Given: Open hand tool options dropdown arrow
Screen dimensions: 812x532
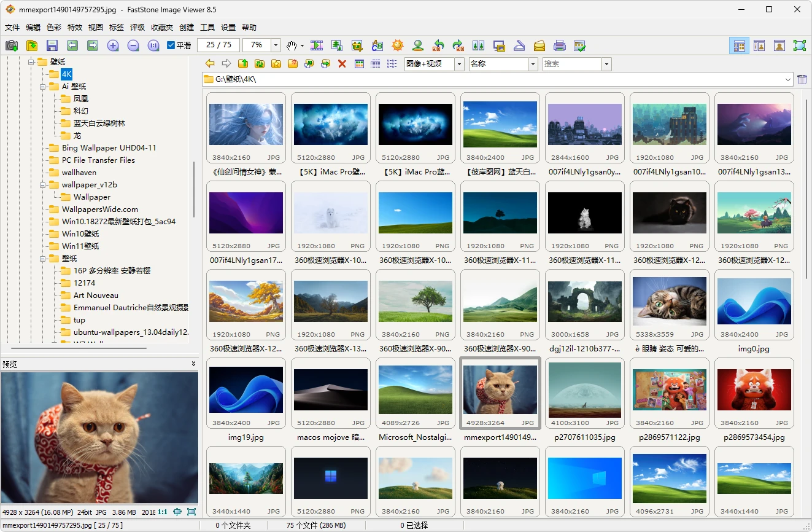Looking at the screenshot, I should click(x=302, y=45).
